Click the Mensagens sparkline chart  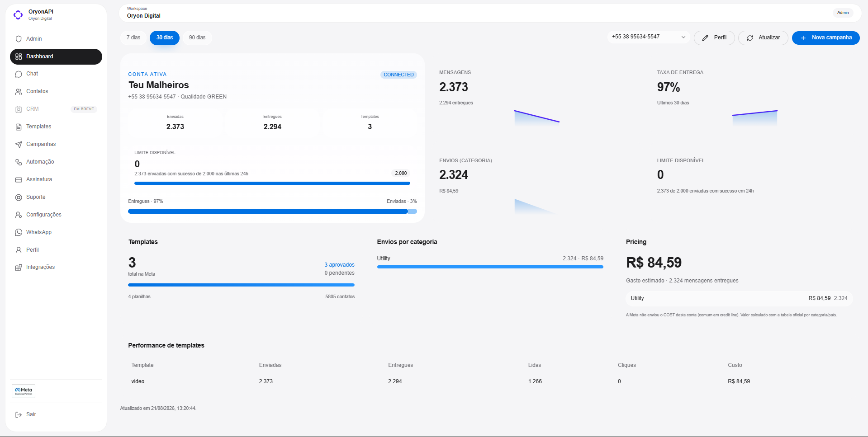click(x=537, y=117)
